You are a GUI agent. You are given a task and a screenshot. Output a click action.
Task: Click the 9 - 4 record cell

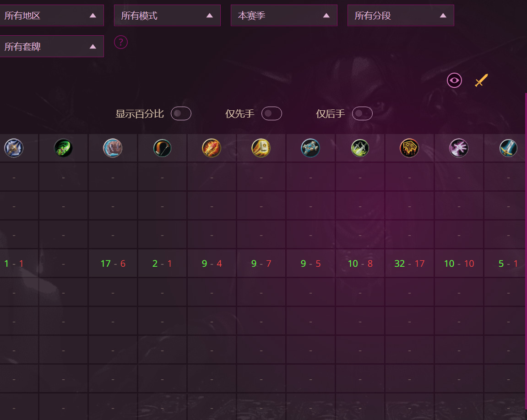tap(212, 264)
